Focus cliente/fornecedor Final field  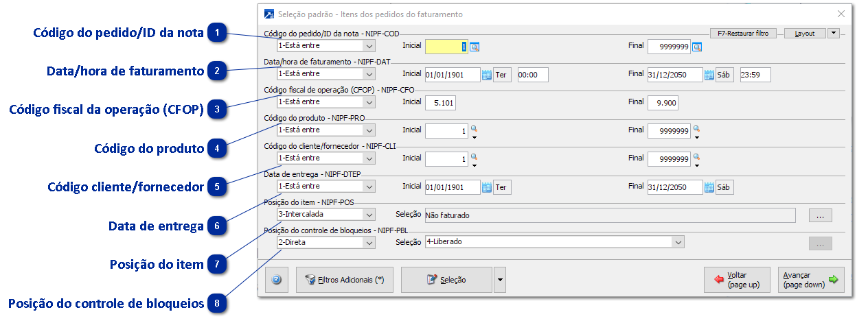coord(670,158)
